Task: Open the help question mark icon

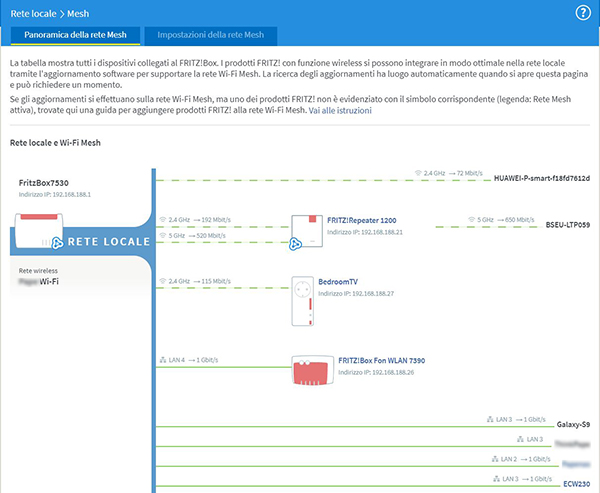Action: click(x=583, y=13)
